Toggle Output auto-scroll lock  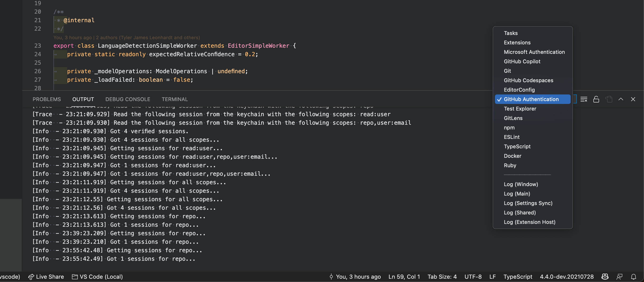596,99
